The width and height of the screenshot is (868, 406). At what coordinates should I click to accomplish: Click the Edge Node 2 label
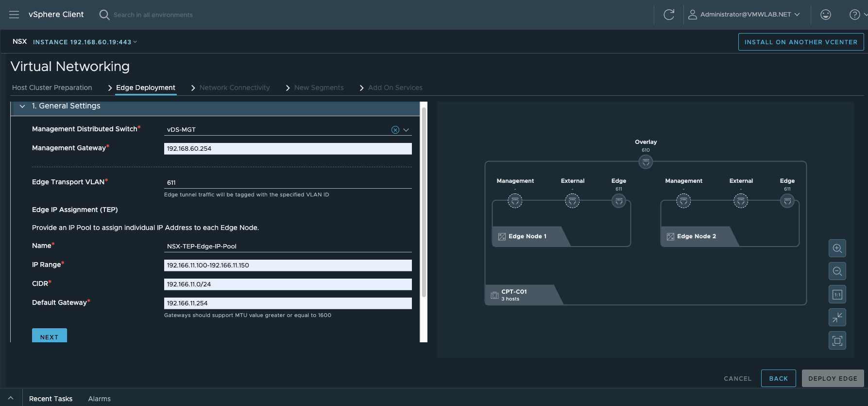[x=697, y=236]
